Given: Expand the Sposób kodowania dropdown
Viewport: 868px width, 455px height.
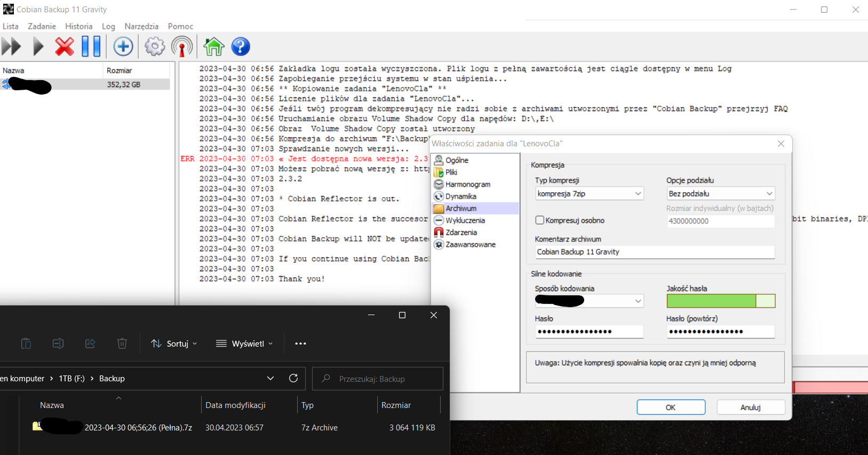Looking at the screenshot, I should (638, 301).
